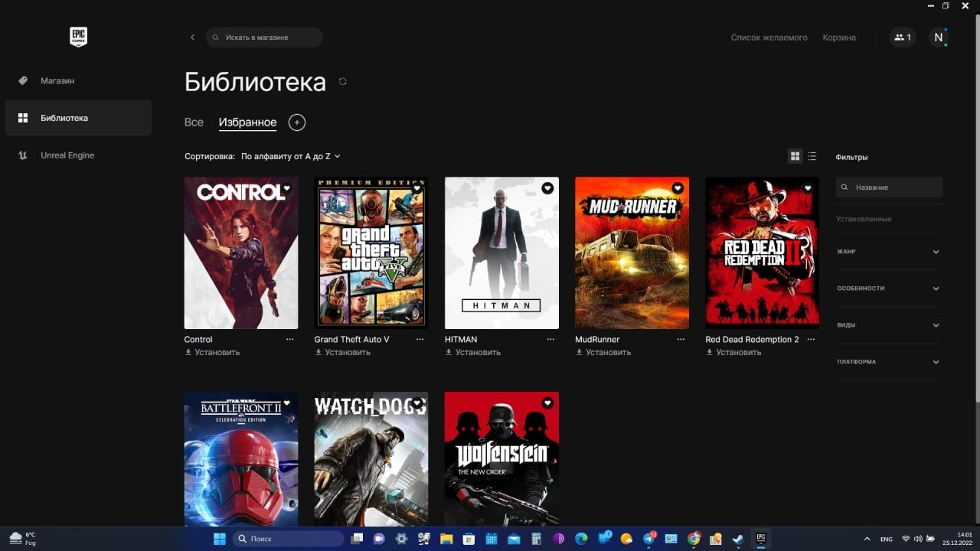Open Google Chrome from the taskbar

(694, 539)
